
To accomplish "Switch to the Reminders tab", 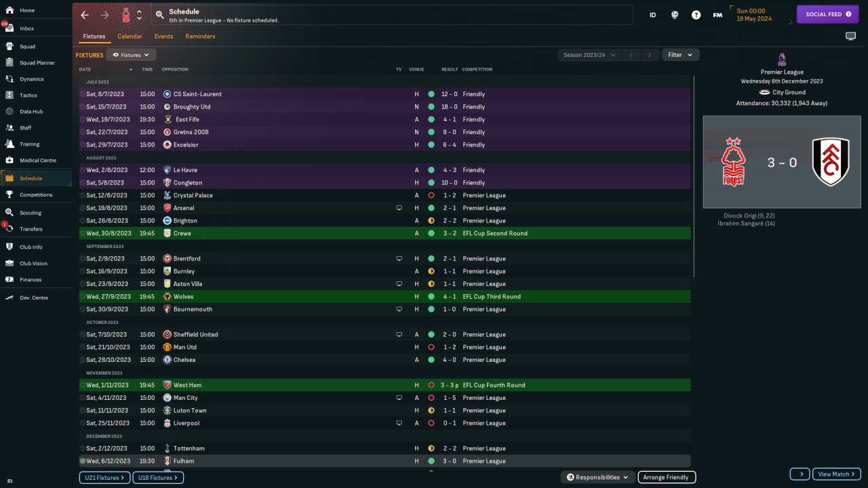I will tap(200, 37).
